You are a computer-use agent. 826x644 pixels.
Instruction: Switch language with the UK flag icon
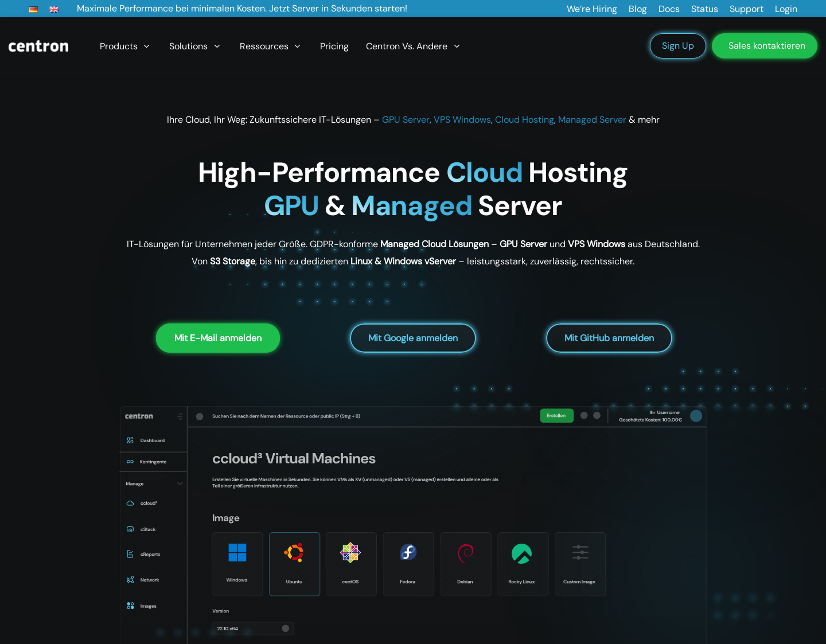54,9
